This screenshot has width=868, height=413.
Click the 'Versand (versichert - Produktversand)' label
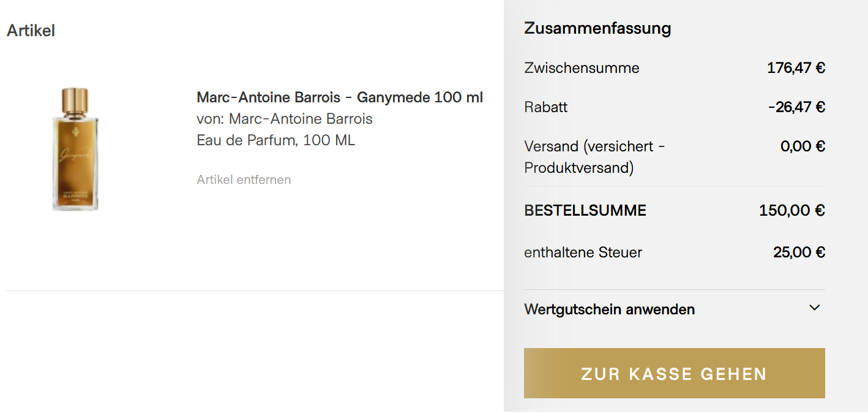pyautogui.click(x=594, y=157)
